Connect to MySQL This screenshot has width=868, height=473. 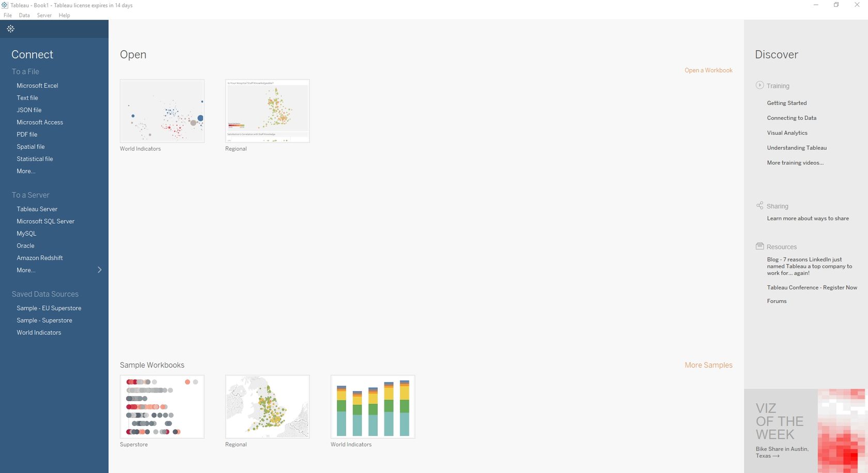click(x=26, y=234)
